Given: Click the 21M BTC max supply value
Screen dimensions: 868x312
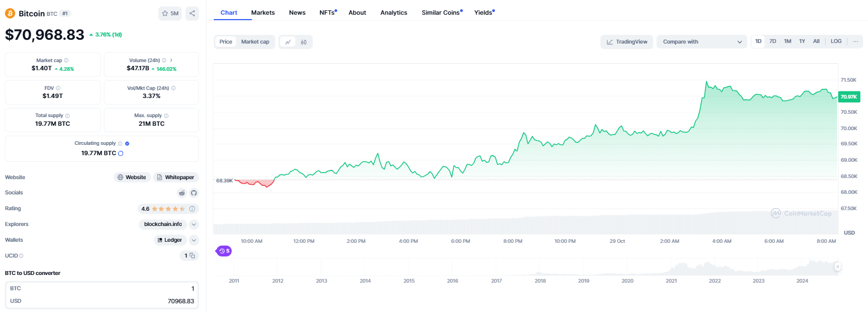Looking at the screenshot, I should click(151, 124).
